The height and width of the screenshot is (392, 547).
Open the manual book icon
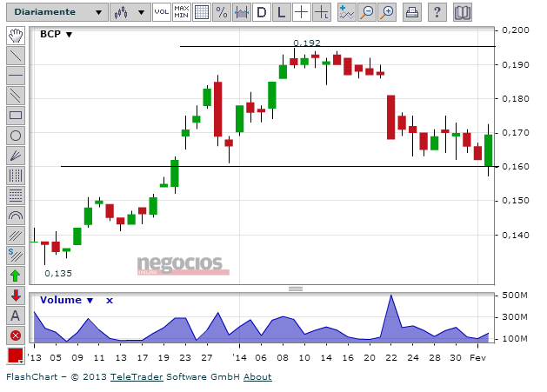463,12
